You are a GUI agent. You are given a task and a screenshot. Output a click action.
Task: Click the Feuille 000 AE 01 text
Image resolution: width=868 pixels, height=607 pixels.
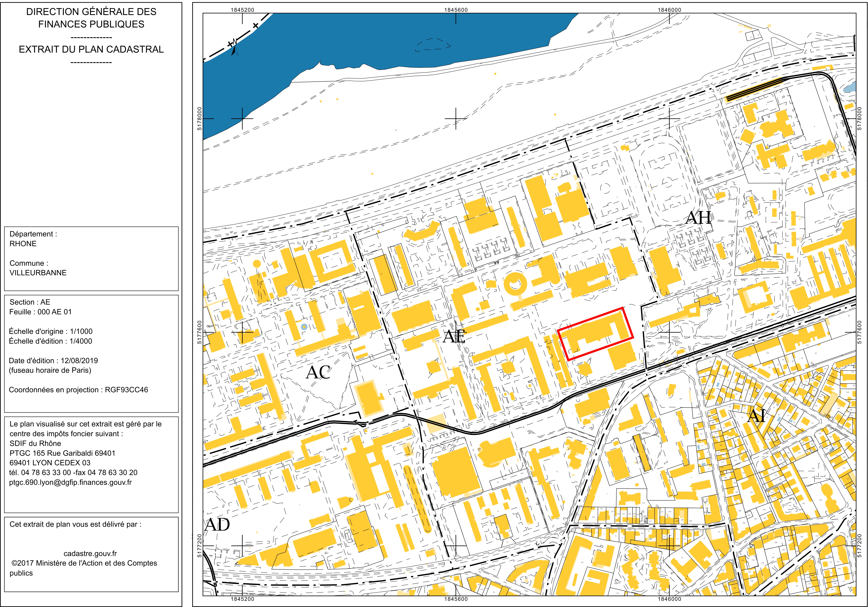(x=40, y=312)
